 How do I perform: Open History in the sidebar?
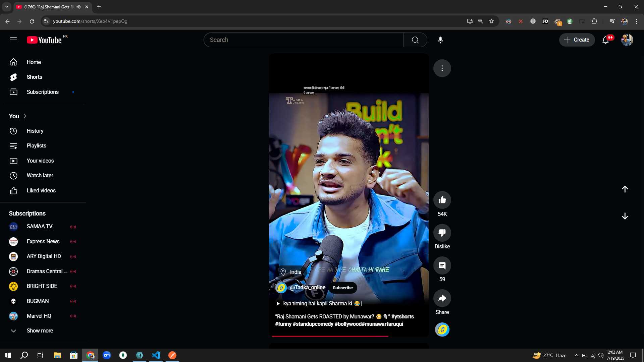tap(43, 131)
